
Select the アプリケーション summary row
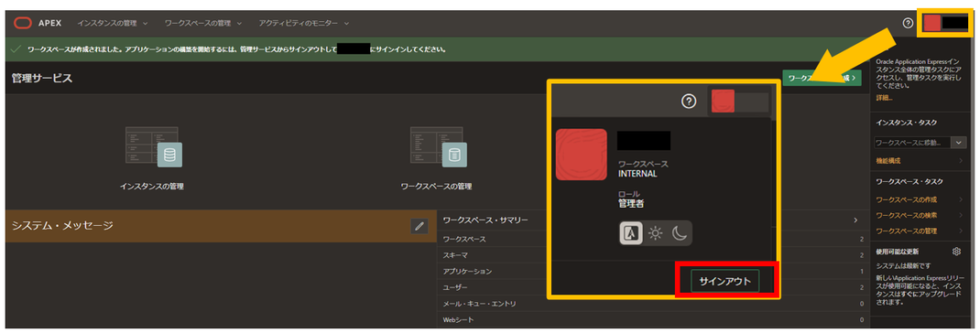pyautogui.click(x=652, y=272)
